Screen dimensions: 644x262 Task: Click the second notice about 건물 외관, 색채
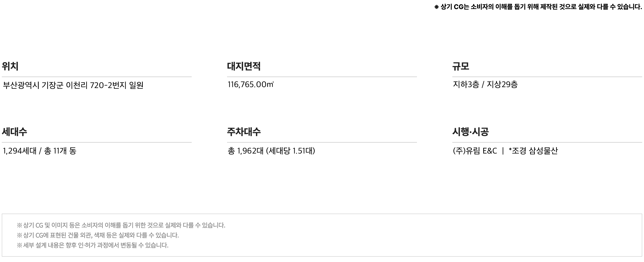[x=98, y=235]
